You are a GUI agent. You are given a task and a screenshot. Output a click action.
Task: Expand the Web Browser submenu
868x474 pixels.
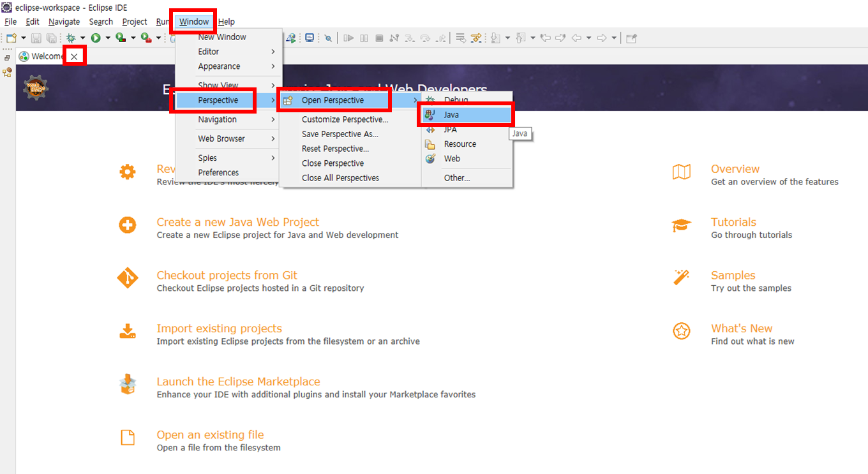pos(227,138)
